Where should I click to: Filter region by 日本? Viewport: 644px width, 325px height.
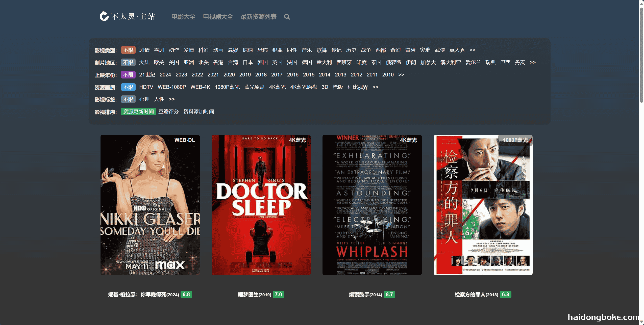(x=248, y=62)
